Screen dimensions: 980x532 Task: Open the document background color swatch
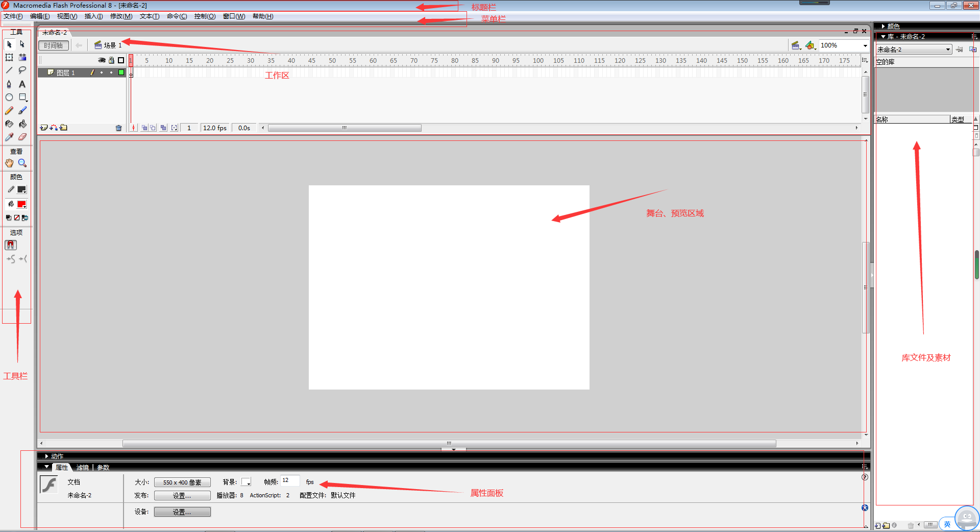coord(246,482)
